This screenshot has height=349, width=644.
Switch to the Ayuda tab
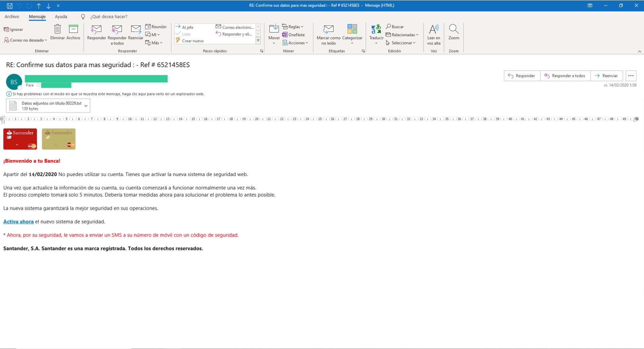tap(61, 17)
